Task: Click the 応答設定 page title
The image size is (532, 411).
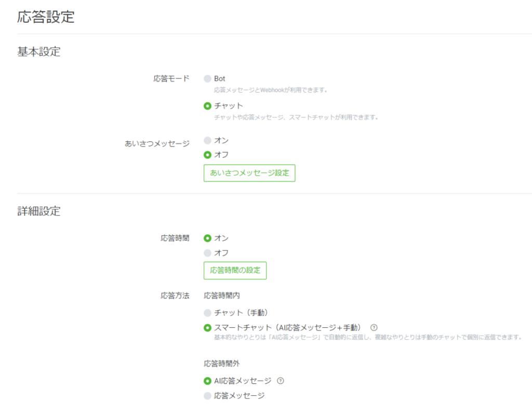Action: click(x=46, y=17)
